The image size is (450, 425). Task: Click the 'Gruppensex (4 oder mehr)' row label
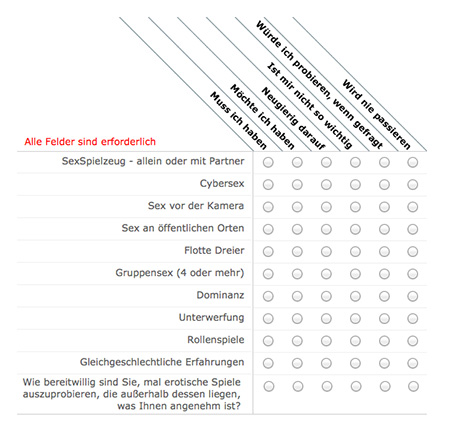[180, 273]
